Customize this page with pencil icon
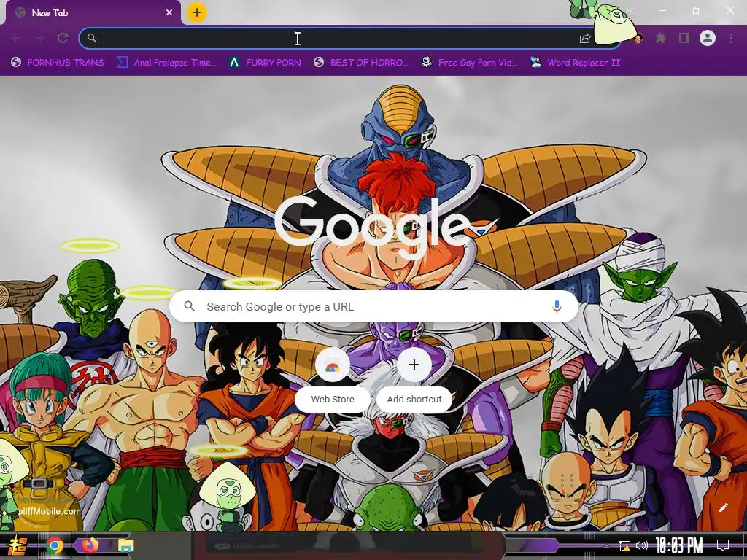This screenshot has width=747, height=560. (x=723, y=507)
